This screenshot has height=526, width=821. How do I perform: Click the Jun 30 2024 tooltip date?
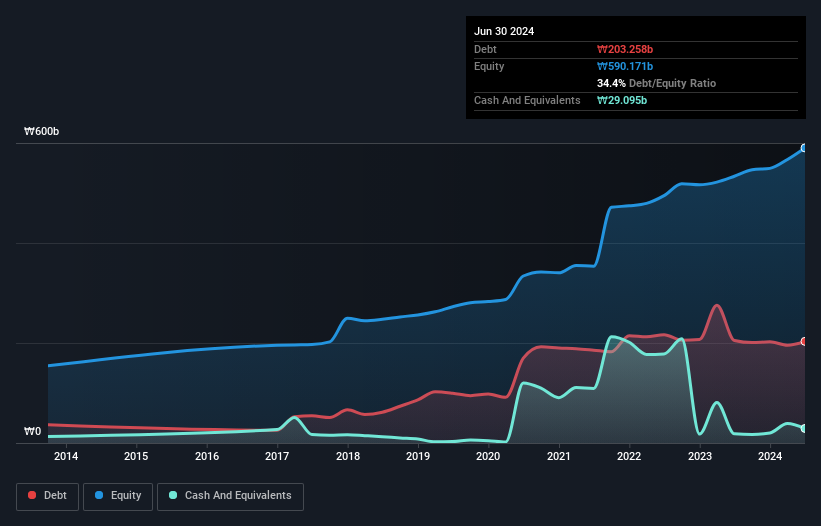[504, 31]
